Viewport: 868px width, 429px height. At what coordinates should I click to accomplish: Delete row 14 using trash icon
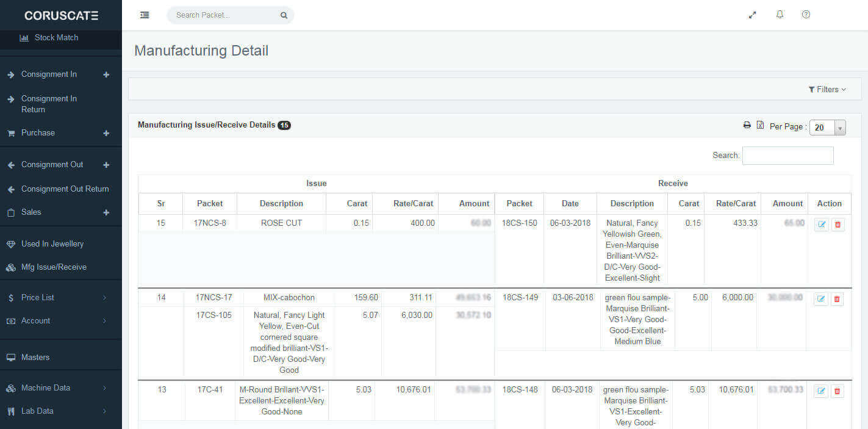pyautogui.click(x=837, y=299)
